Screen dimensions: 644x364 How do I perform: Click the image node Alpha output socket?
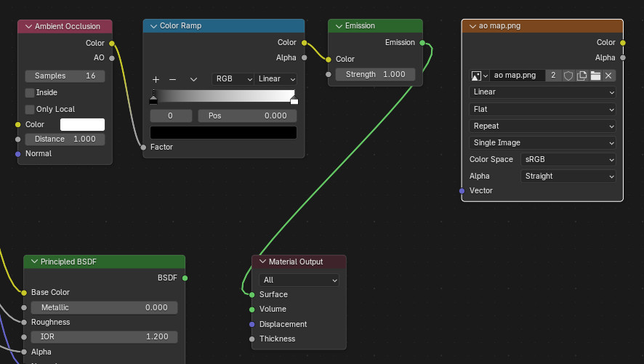623,58
